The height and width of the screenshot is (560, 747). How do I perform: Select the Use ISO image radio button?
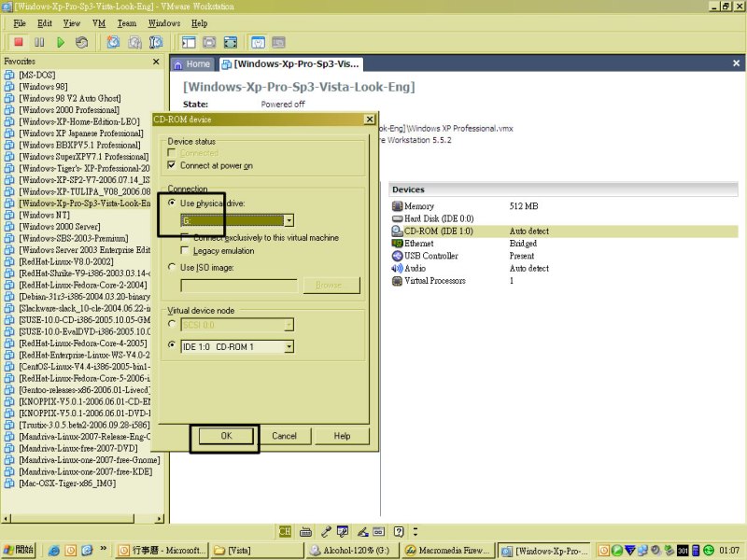(172, 267)
